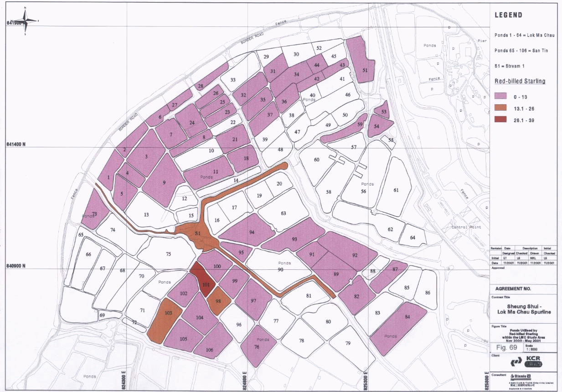Select orange pond 98
562x392 pixels.
pyautogui.click(x=218, y=301)
